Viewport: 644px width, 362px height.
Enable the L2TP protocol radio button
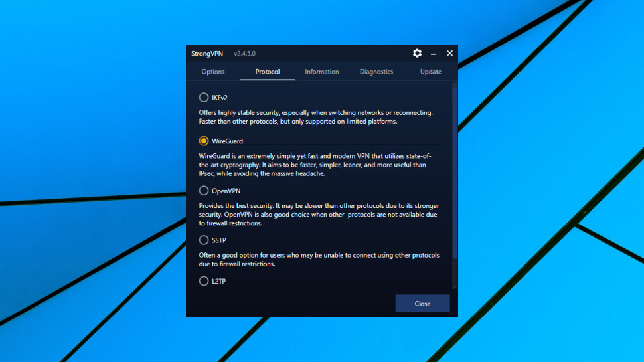(x=204, y=281)
